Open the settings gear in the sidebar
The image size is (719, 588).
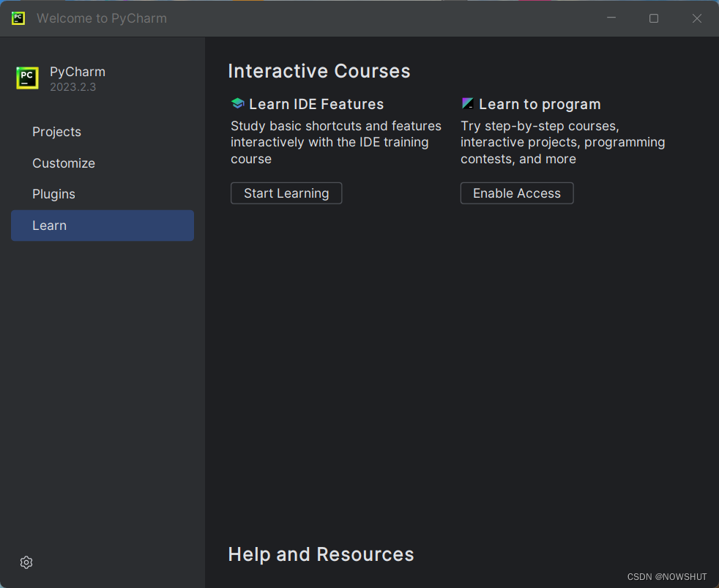(26, 562)
